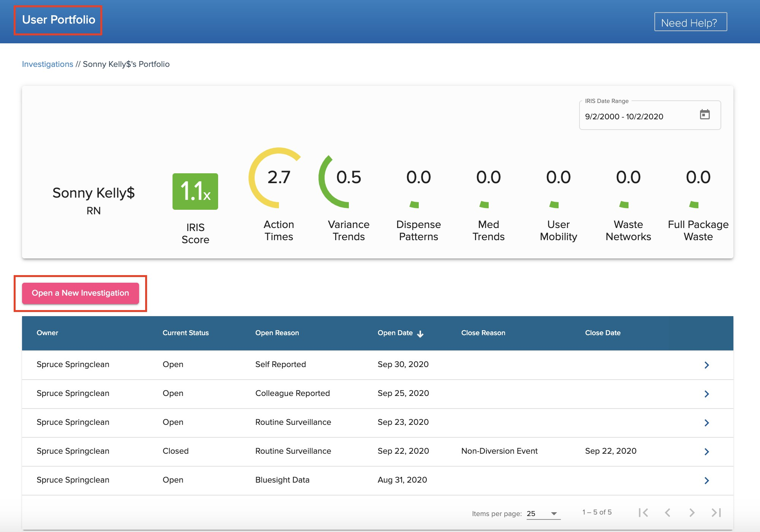The image size is (760, 532).
Task: Open the IRIS date range calendar icon
Action: point(705,114)
